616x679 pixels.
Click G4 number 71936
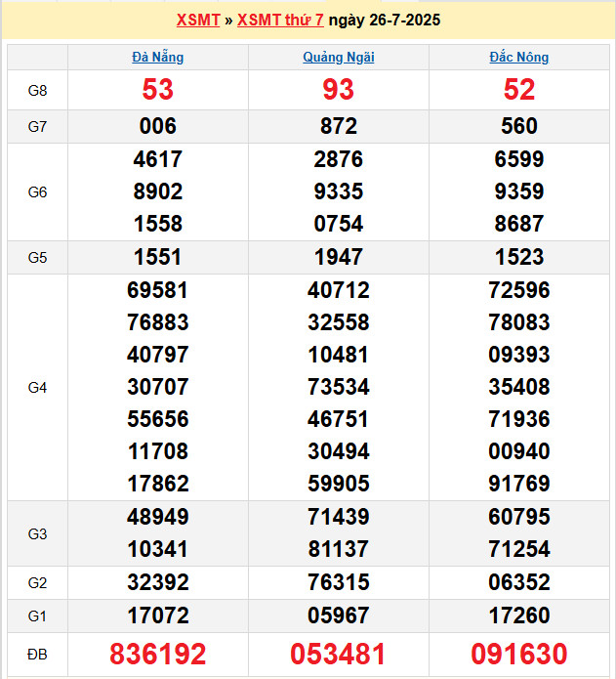click(x=519, y=419)
